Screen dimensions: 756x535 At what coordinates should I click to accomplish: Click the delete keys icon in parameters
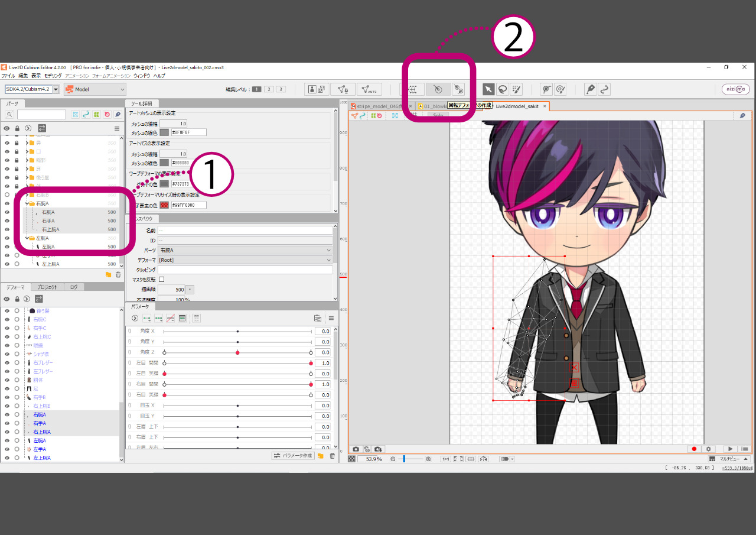pos(170,318)
